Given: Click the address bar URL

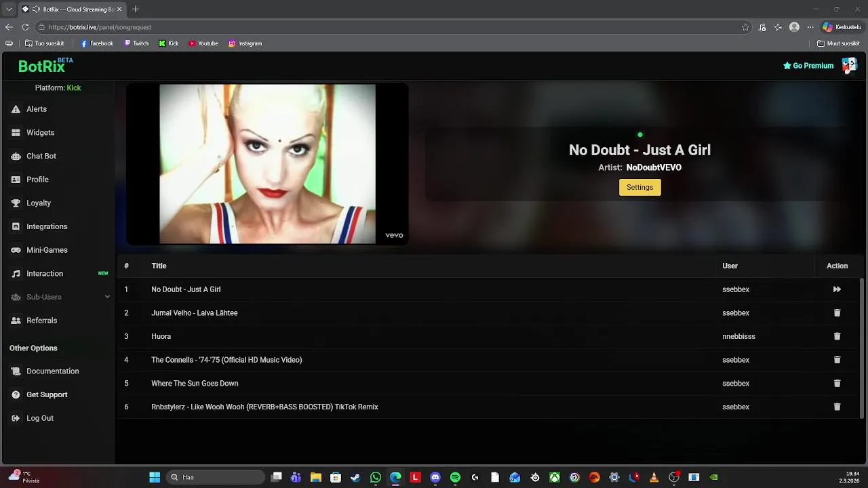Looking at the screenshot, I should (x=100, y=27).
